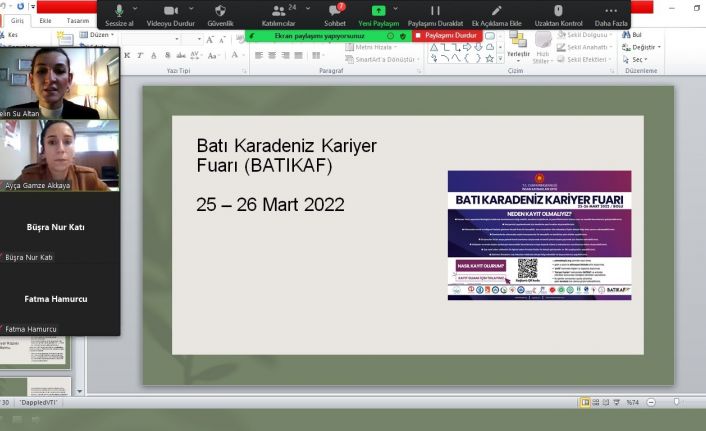
Task: Open Uzaktan Kontrol remote control
Action: pos(558,14)
